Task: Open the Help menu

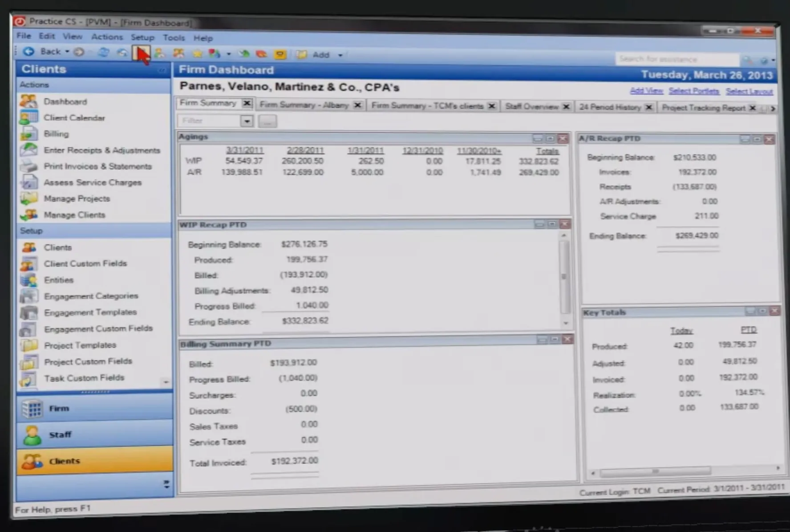Action: (203, 38)
